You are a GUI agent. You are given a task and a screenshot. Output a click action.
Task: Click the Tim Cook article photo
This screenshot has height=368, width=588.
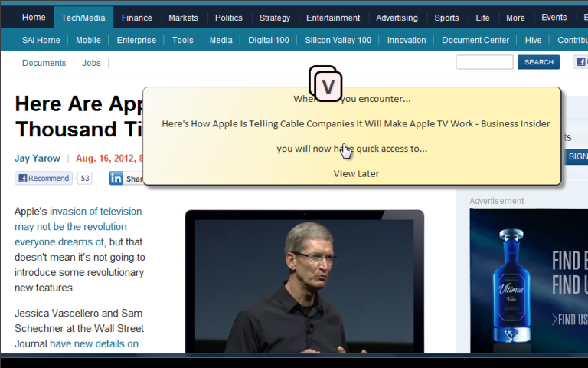point(305,281)
